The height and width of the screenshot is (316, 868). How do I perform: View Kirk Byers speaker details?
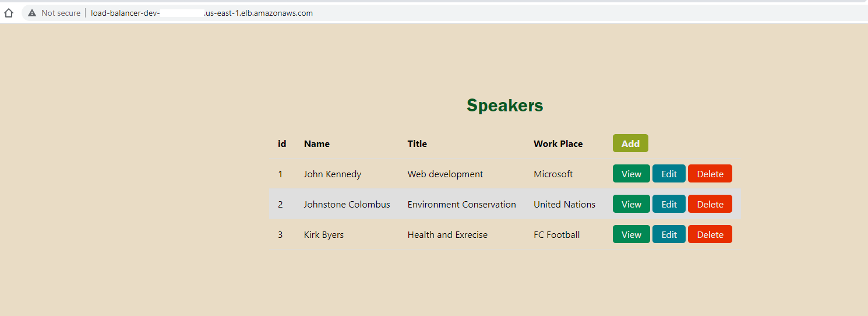point(631,234)
